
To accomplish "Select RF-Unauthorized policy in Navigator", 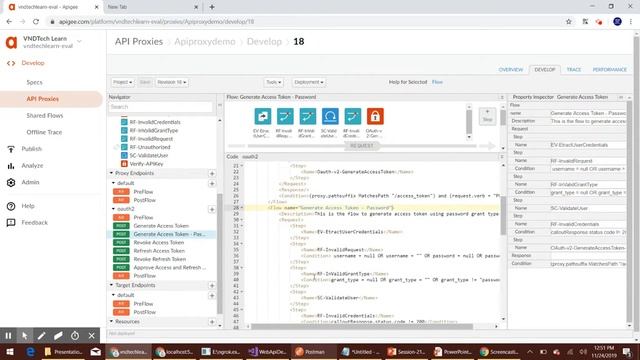I will pos(150,147).
